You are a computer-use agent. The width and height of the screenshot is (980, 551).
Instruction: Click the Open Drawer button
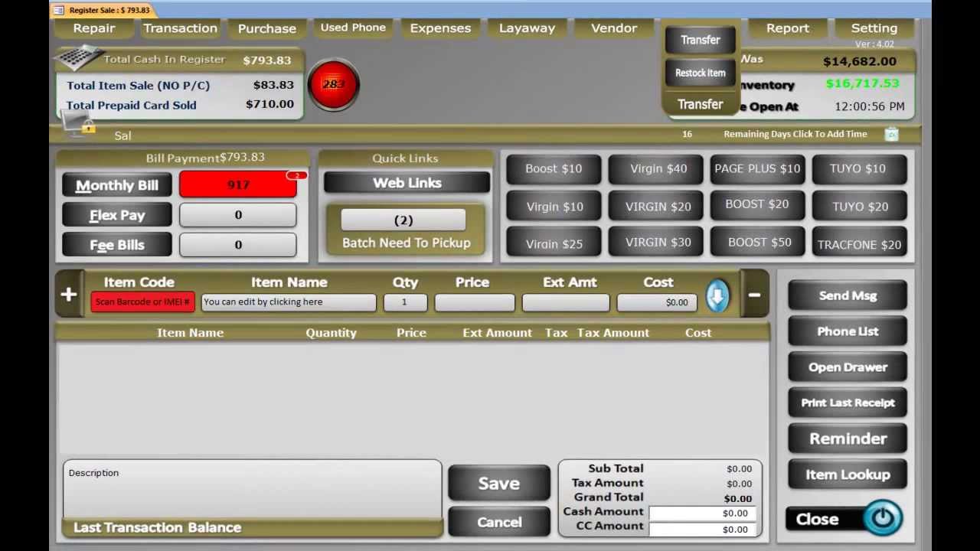point(848,367)
